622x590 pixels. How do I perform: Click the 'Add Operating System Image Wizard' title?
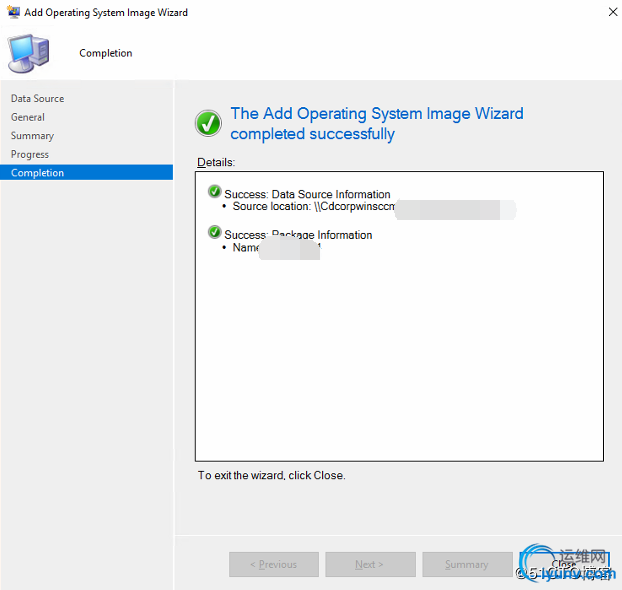[x=106, y=13]
